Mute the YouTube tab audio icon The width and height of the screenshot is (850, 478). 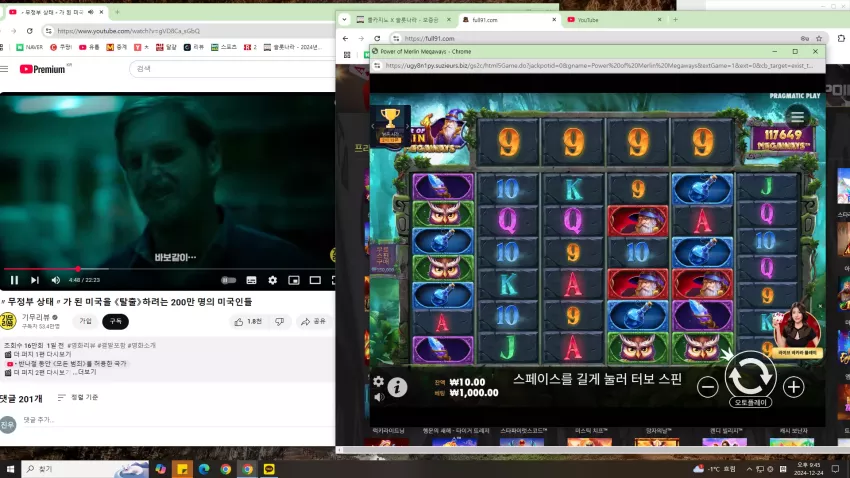pyautogui.click(x=91, y=11)
